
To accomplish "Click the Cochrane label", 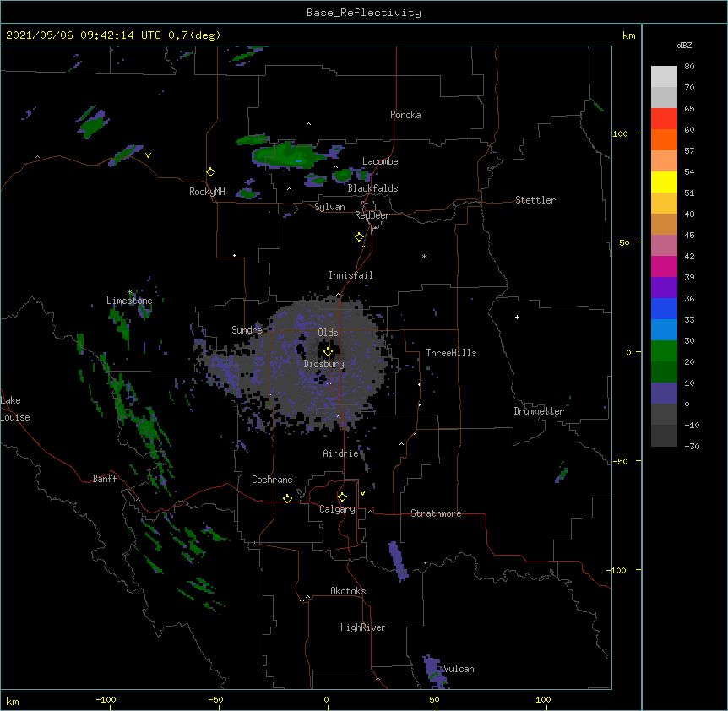I will pyautogui.click(x=272, y=480).
